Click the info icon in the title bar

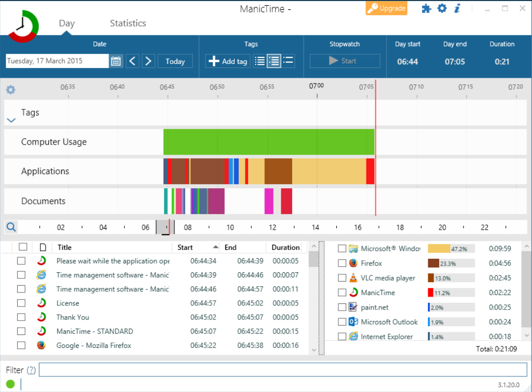pos(457,8)
